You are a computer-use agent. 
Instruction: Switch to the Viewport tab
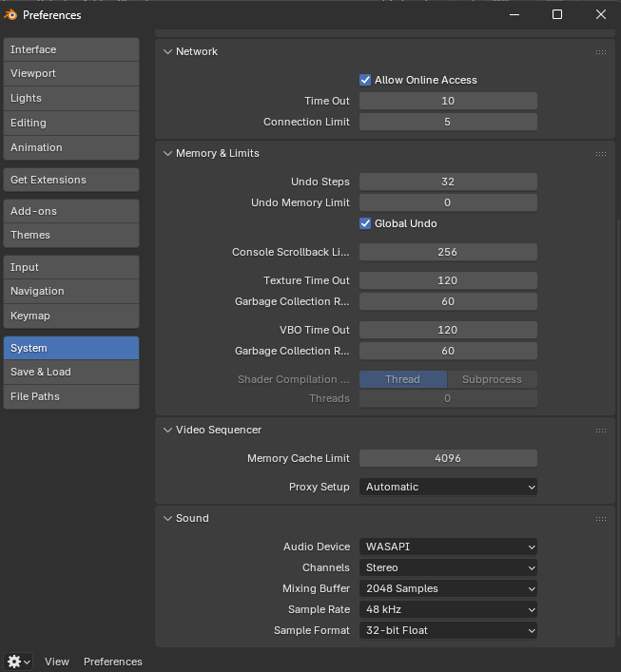pyautogui.click(x=71, y=73)
